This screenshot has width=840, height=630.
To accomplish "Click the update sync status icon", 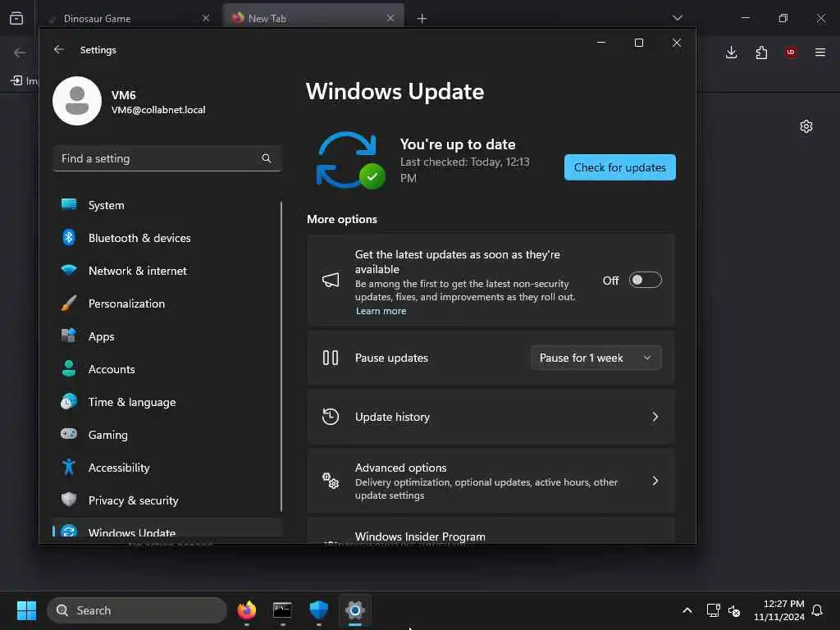I will [350, 160].
